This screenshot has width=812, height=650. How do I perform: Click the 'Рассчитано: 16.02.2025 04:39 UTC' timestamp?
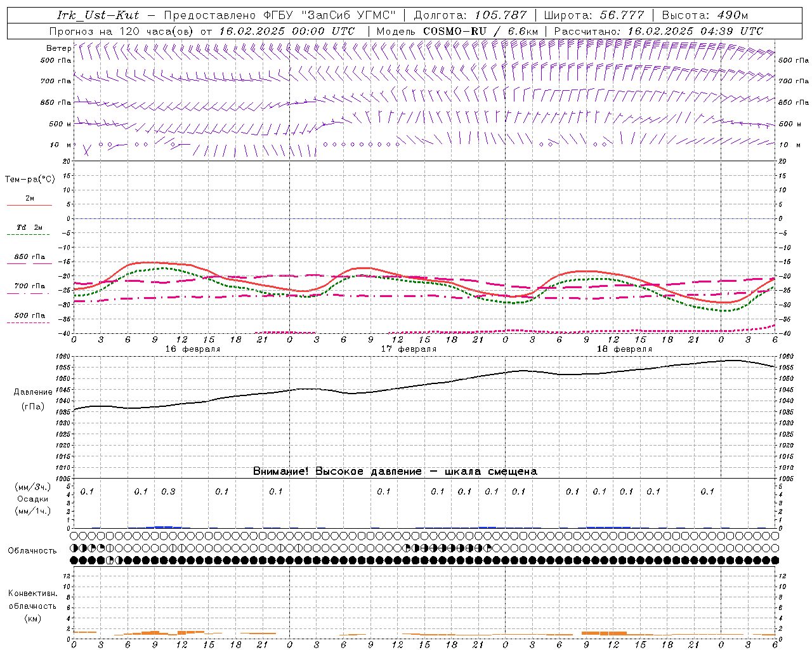[658, 31]
